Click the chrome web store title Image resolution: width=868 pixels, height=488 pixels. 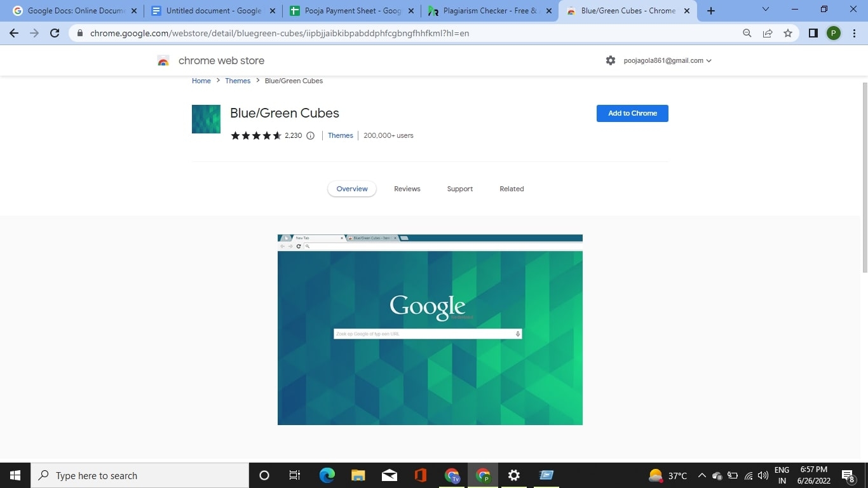click(x=221, y=60)
